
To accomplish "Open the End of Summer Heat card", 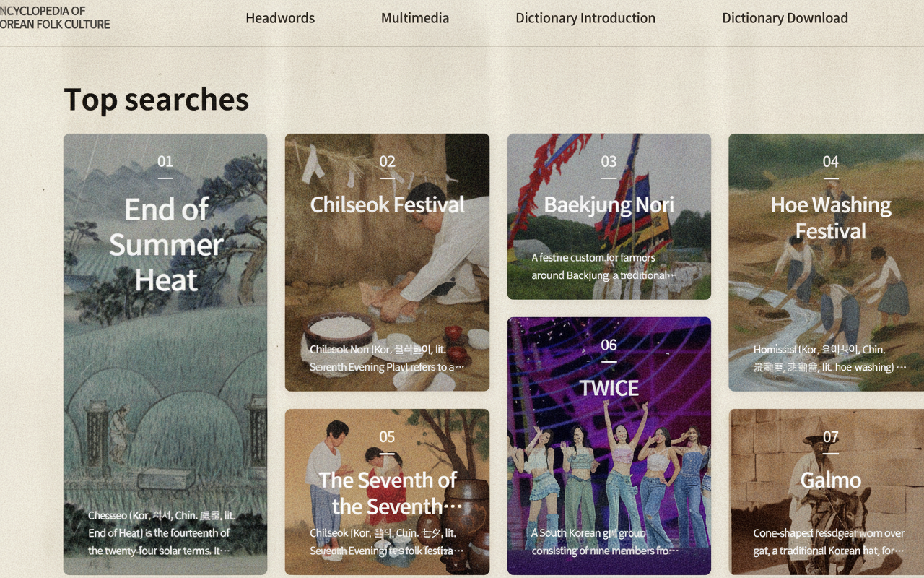I will click(165, 354).
